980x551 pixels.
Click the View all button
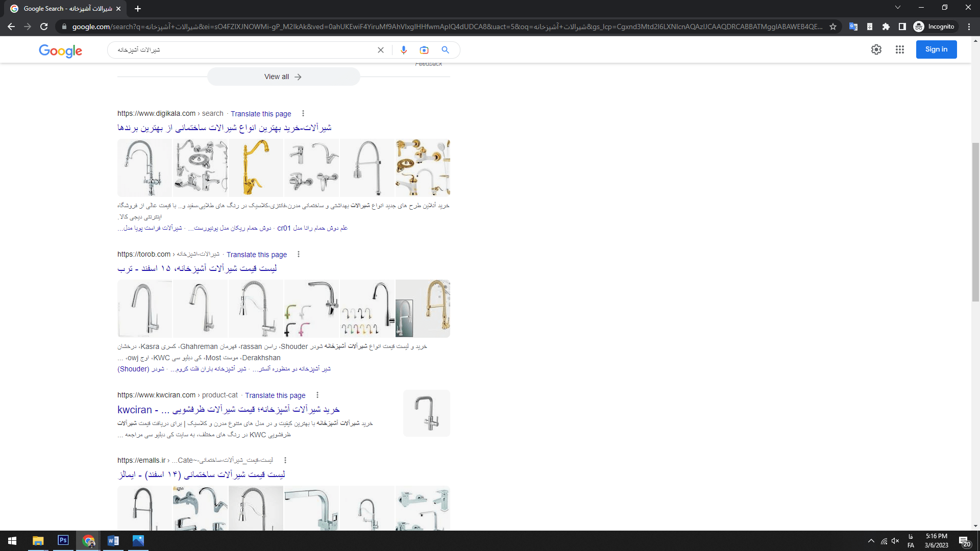pos(283,77)
